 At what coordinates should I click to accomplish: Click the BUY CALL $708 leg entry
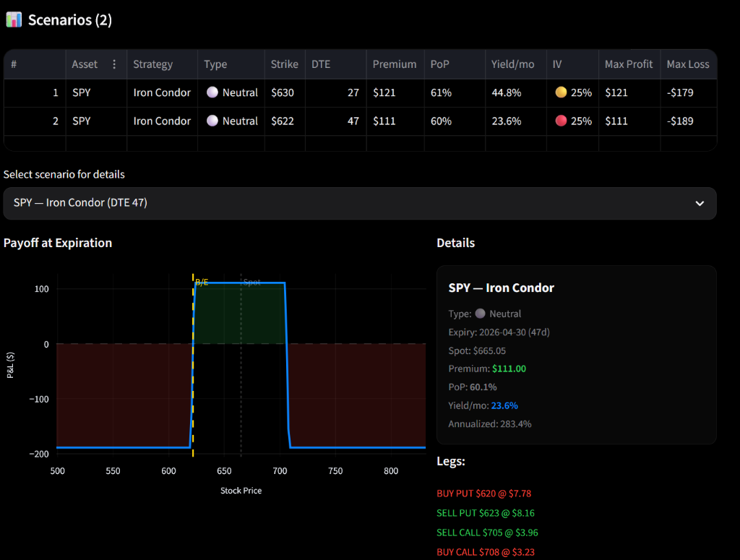pos(486,552)
